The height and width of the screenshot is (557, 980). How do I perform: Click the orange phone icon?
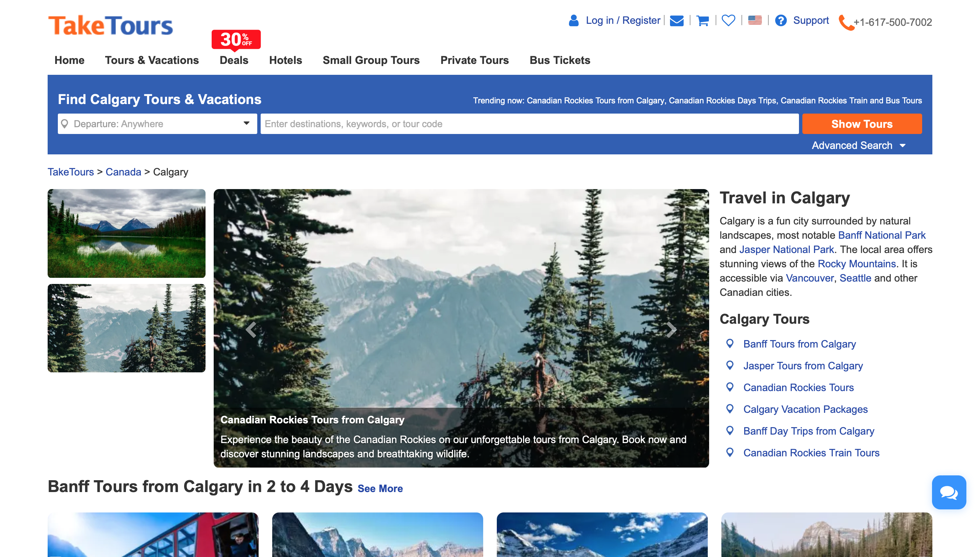pyautogui.click(x=845, y=22)
